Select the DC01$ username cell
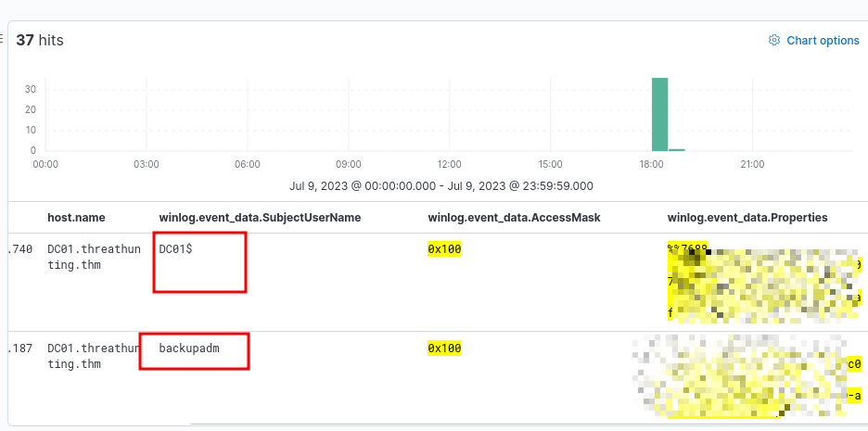 176,249
